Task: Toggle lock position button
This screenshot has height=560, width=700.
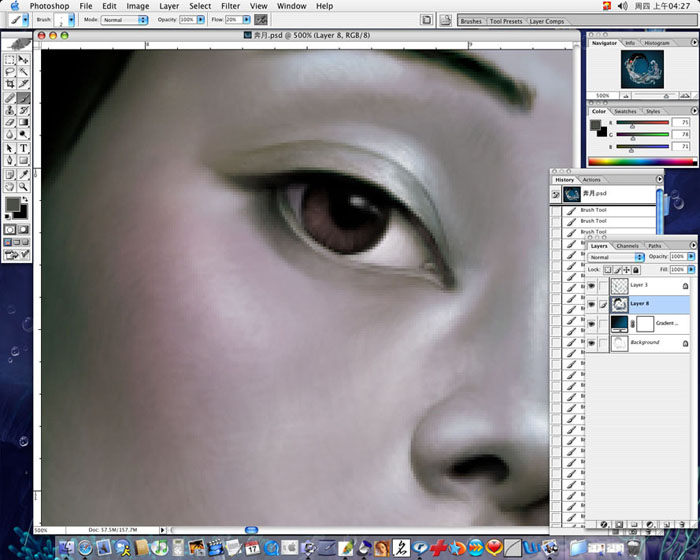Action: point(627,270)
